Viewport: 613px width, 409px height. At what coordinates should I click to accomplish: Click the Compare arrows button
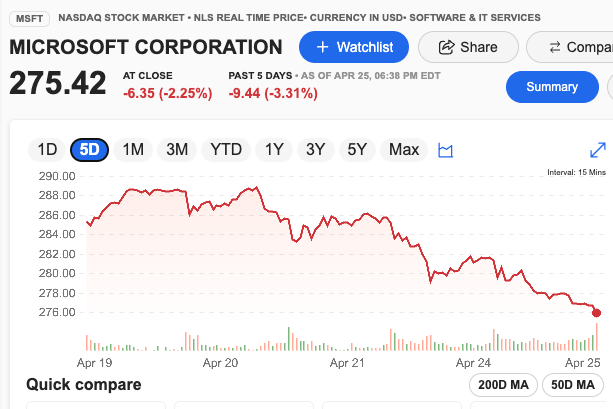(x=570, y=47)
